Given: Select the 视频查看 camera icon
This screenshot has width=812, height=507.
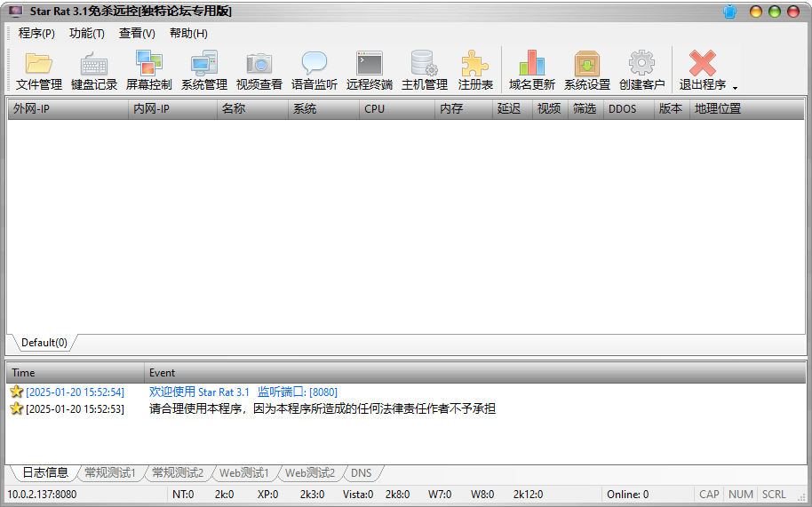Looking at the screenshot, I should click(x=259, y=70).
